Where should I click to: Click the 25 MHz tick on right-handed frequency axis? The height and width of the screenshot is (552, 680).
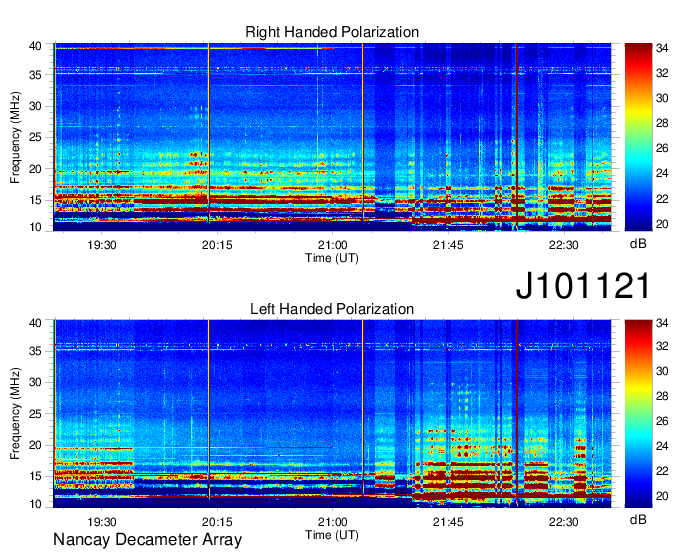tap(35, 137)
